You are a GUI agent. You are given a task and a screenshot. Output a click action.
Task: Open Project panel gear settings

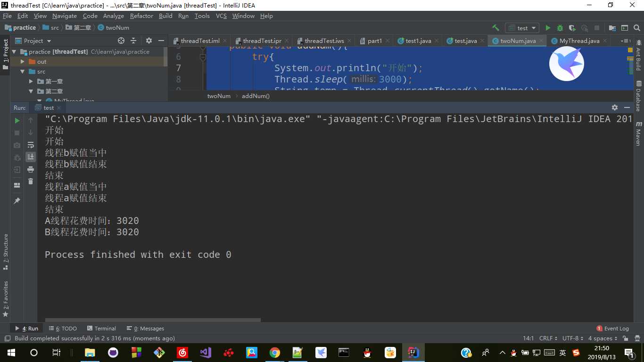point(149,41)
